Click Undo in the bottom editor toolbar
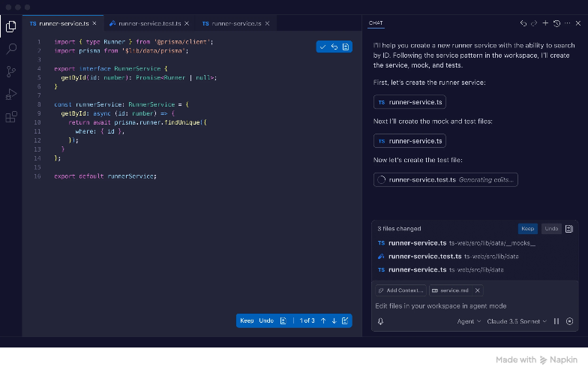This screenshot has height=373, width=588. (266, 320)
